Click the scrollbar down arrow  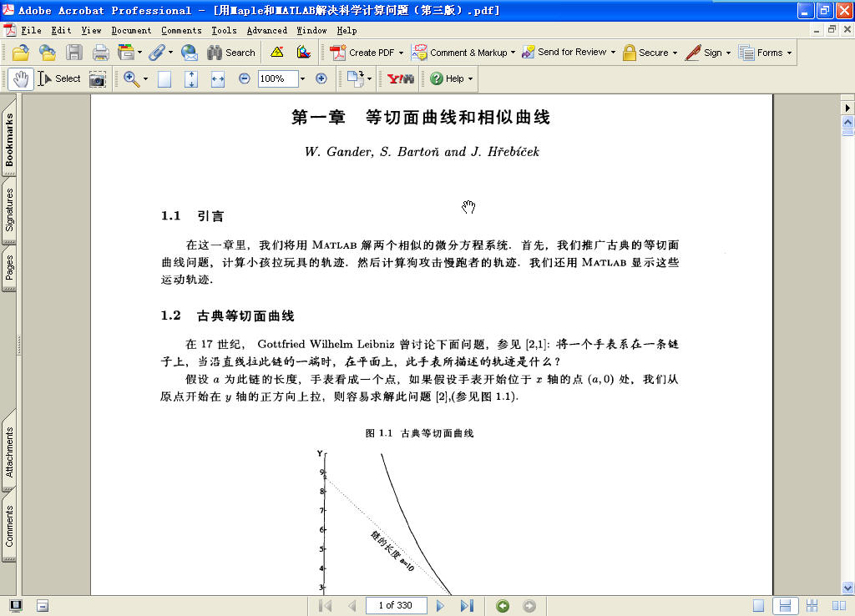847,588
